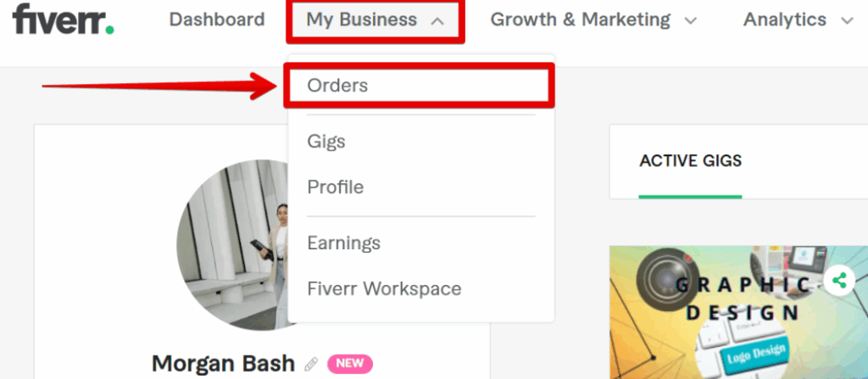Expand the Growth & Marketing chevron arrow
Image resolution: width=868 pixels, height=379 pixels.
click(690, 21)
